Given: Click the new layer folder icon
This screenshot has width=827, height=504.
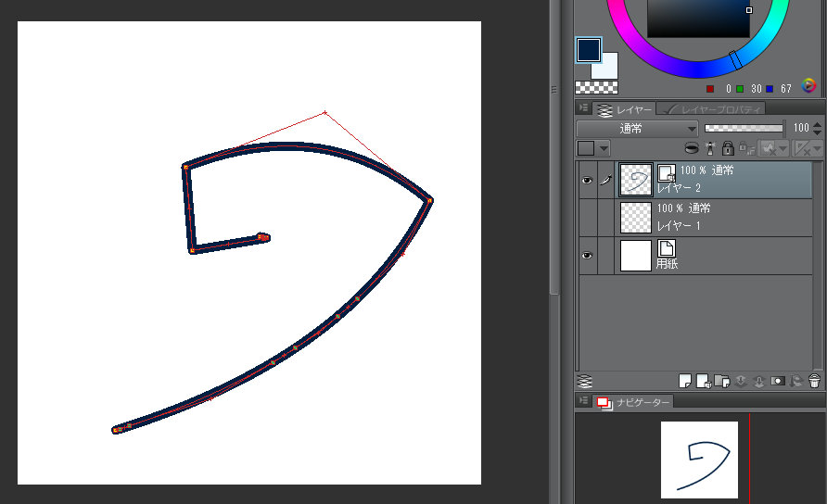Looking at the screenshot, I should 720,381.
